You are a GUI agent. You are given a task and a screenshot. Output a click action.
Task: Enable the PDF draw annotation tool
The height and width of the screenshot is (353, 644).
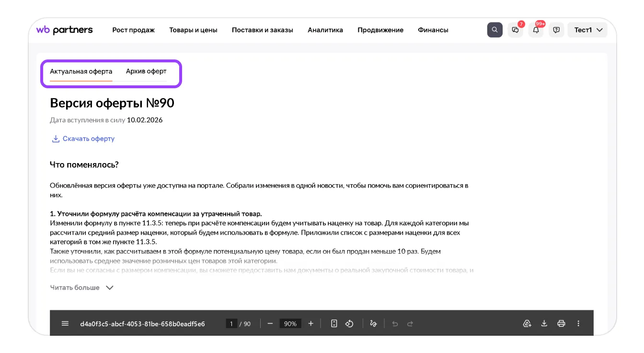click(x=373, y=324)
